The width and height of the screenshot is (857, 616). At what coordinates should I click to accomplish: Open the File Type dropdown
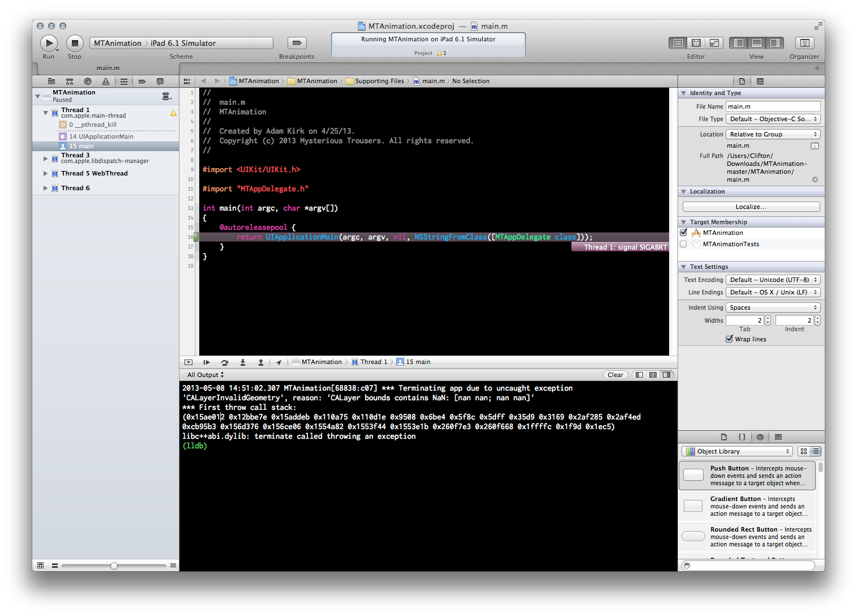tap(773, 119)
